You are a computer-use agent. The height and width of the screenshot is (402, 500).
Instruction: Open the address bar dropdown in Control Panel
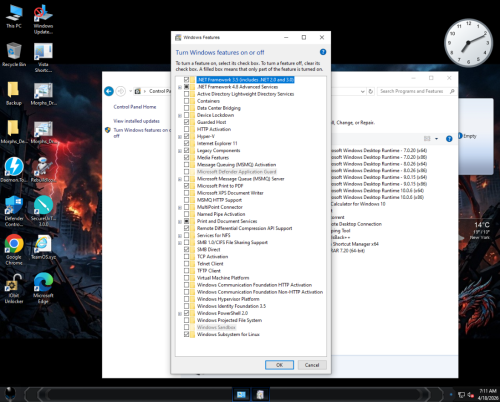pos(362,91)
